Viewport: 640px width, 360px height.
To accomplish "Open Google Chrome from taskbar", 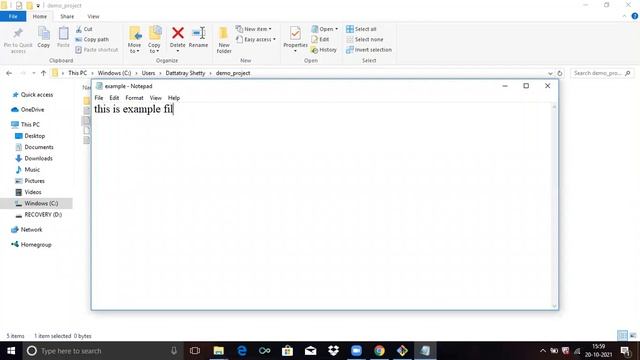I will 379,351.
